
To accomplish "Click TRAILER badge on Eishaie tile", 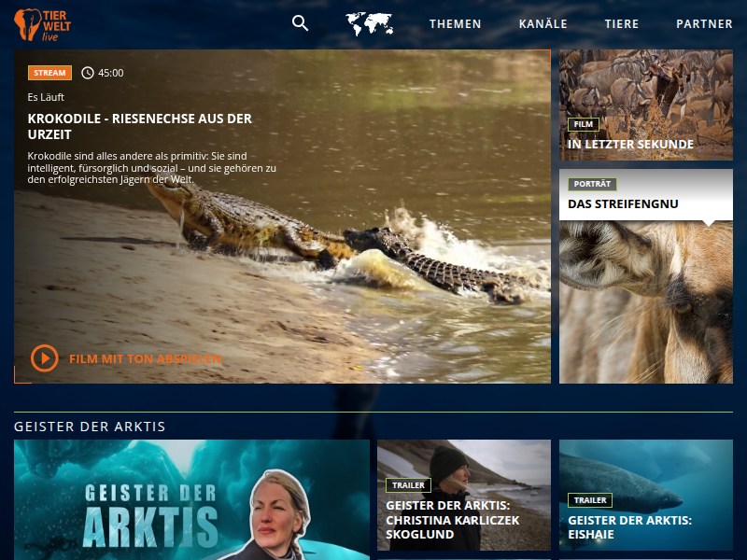I will click(590, 500).
